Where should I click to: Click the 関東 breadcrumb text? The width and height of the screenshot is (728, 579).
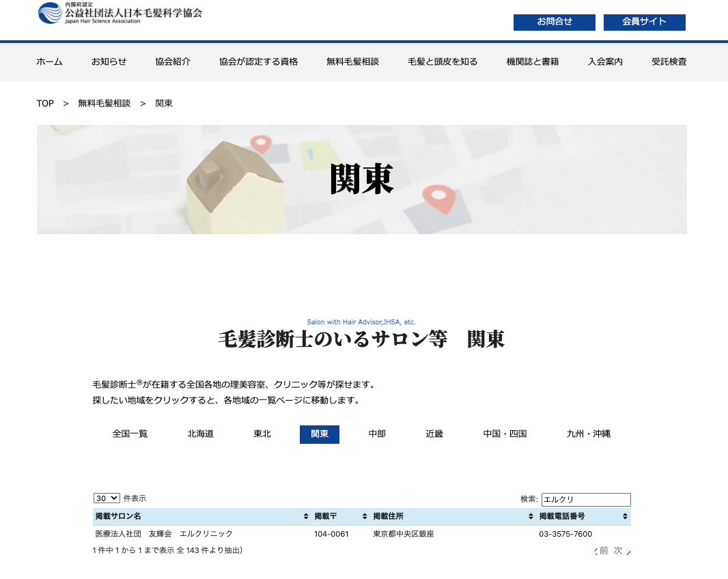point(164,104)
